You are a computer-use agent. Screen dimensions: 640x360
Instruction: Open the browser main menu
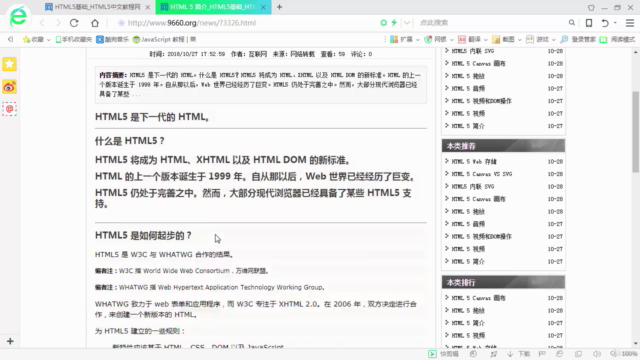click(630, 23)
